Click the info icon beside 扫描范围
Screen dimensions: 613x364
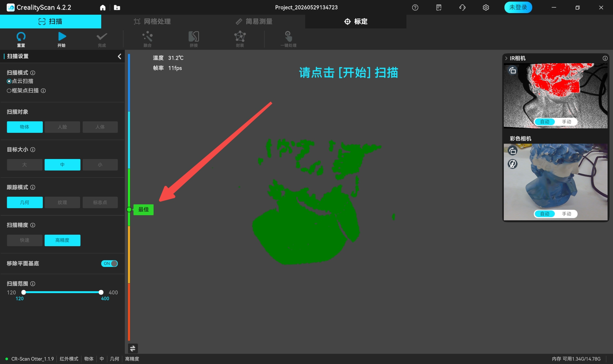pyautogui.click(x=33, y=284)
